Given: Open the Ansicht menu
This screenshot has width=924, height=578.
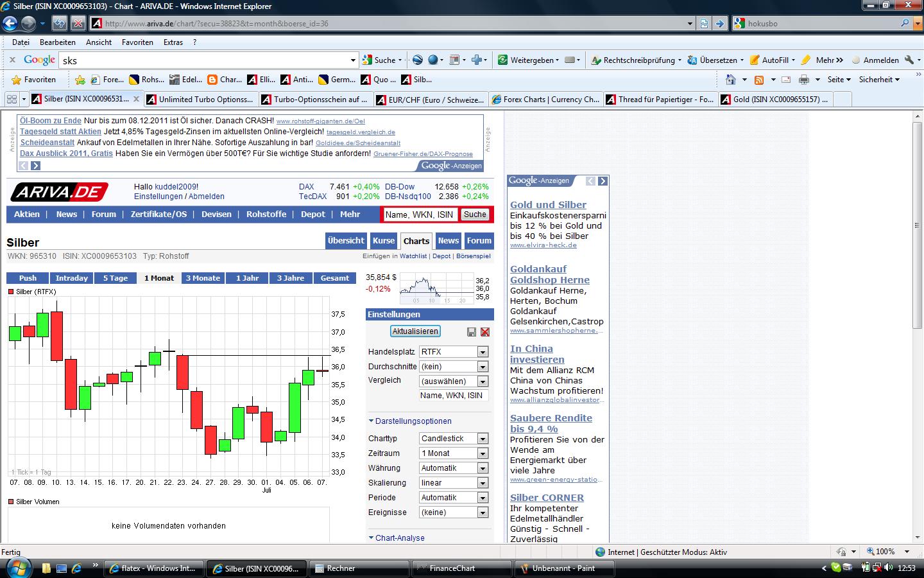Looking at the screenshot, I should pos(99,42).
